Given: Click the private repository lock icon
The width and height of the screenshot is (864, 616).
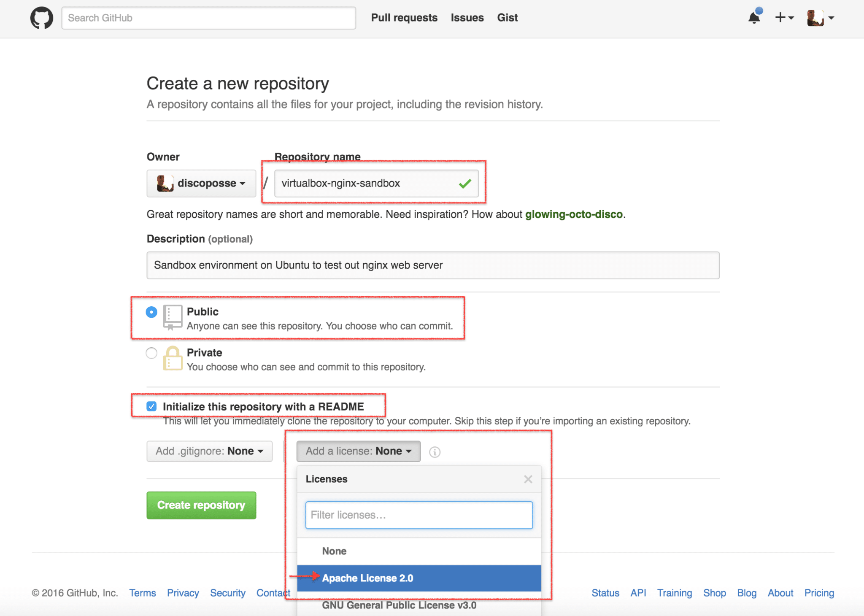Looking at the screenshot, I should (173, 358).
